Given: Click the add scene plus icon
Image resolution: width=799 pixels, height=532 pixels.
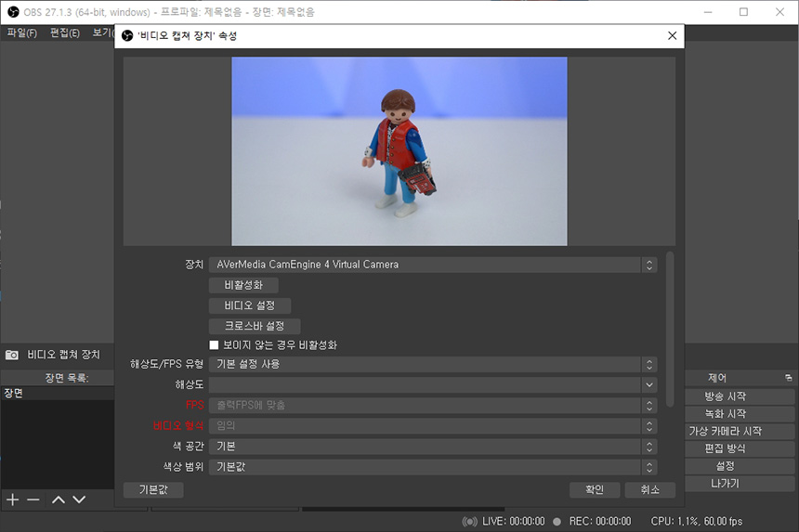Looking at the screenshot, I should 13,500.
